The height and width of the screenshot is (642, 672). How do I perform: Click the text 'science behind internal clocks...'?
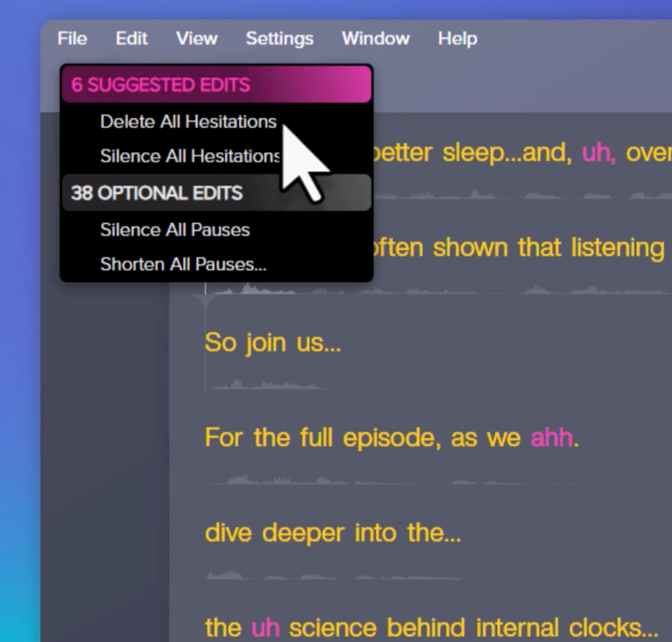473,628
